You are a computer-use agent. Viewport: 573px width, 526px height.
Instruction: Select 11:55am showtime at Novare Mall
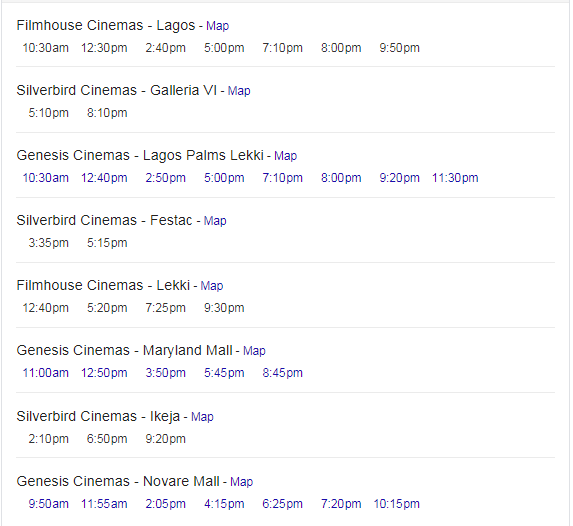click(x=104, y=504)
